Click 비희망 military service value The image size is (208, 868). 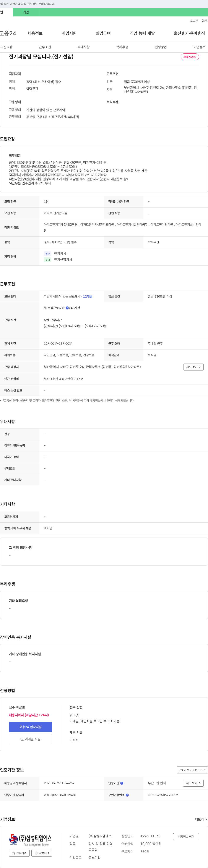(48, 528)
